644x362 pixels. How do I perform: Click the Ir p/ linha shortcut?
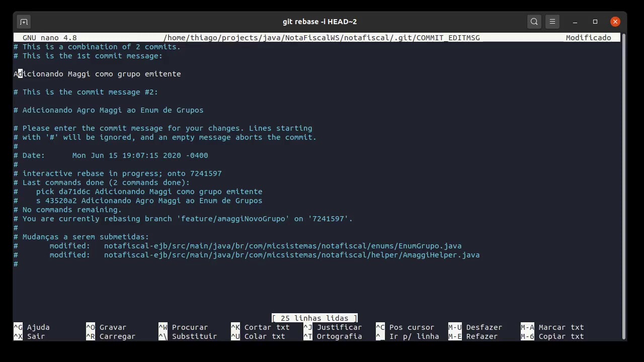coord(408,336)
